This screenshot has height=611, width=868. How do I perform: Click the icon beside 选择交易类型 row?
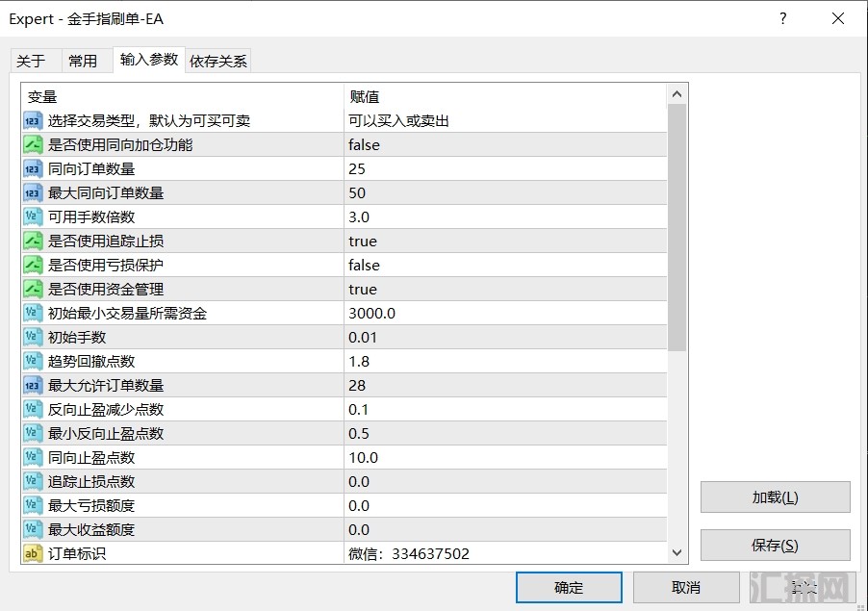click(33, 121)
